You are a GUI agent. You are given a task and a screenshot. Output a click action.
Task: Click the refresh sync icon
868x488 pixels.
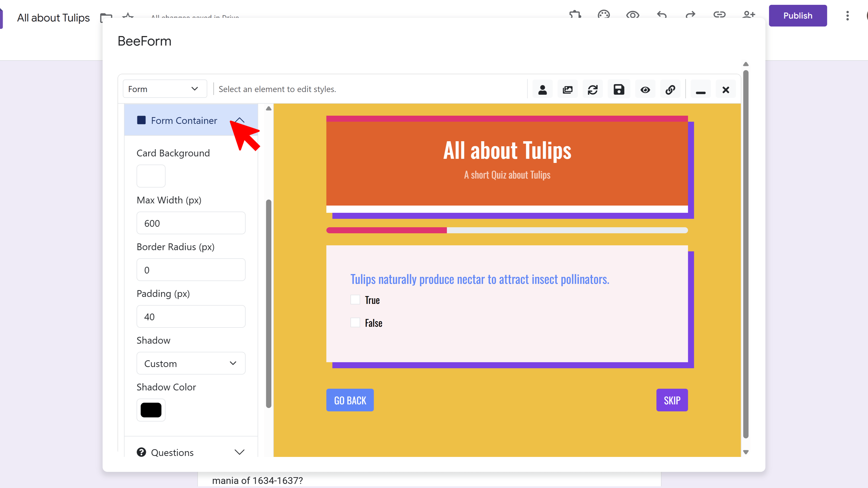(x=593, y=90)
